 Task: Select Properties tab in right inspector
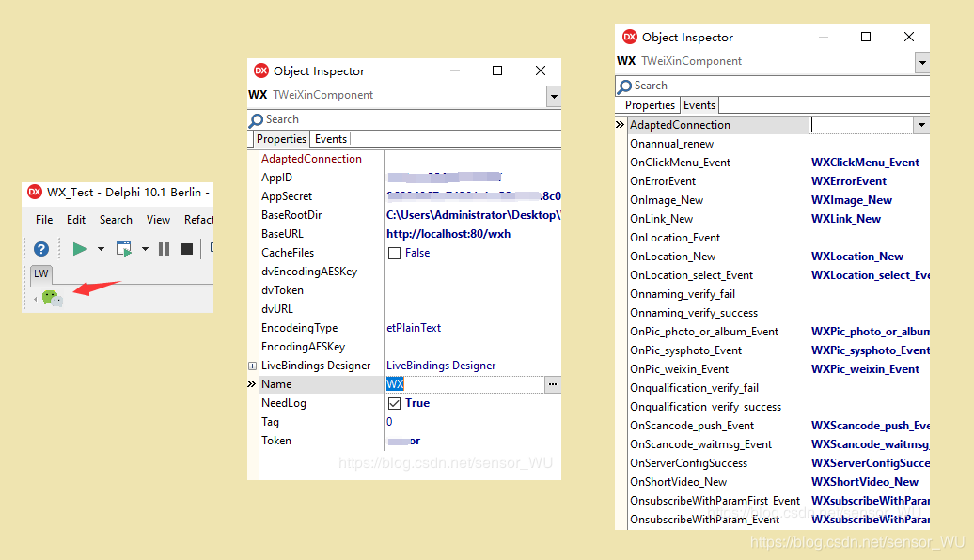[650, 105]
